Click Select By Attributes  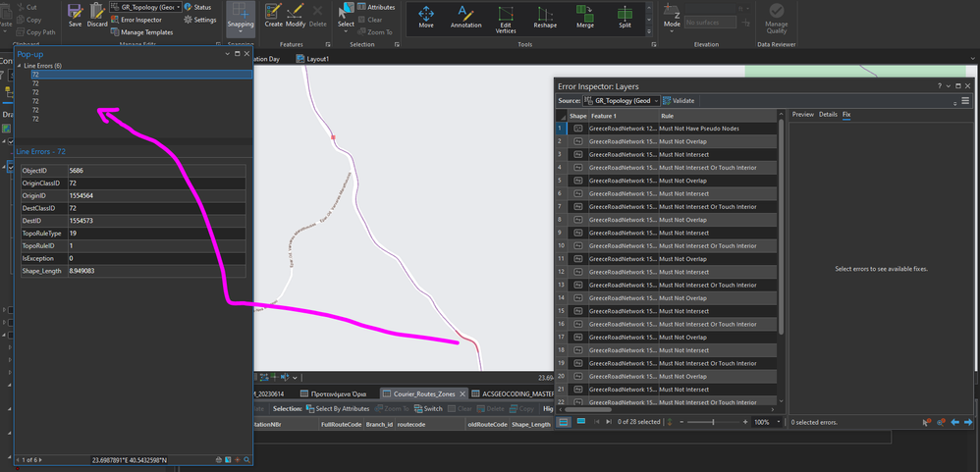338,409
